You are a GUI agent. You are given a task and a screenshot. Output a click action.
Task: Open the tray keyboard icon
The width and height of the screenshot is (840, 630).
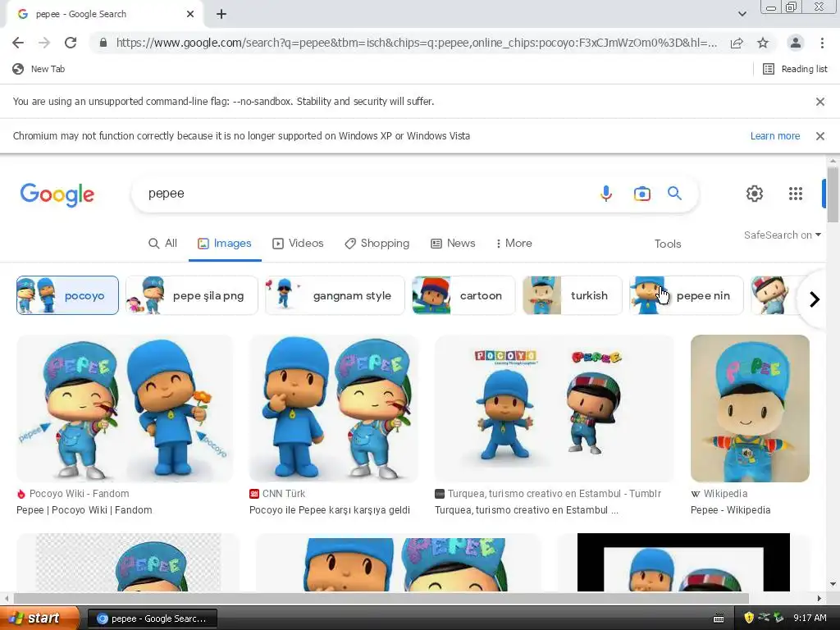point(719,619)
